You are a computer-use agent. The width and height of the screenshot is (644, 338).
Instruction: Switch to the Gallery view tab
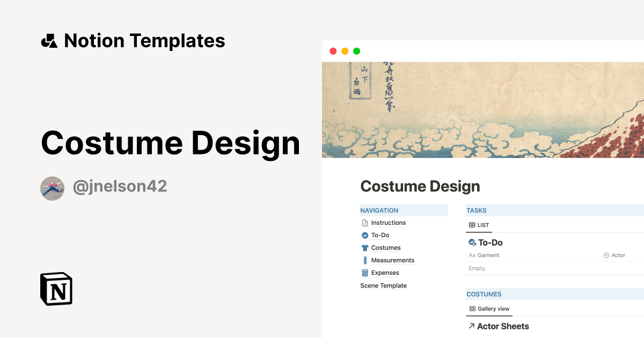click(x=489, y=308)
